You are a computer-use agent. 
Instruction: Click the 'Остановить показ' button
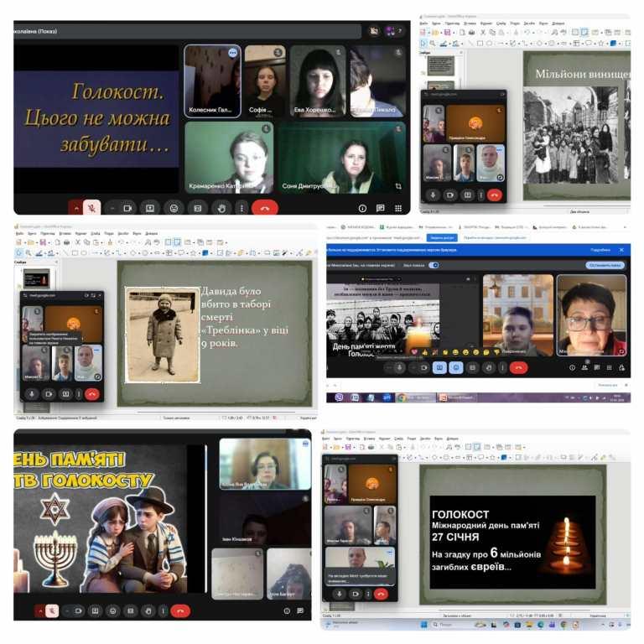pos(605,265)
